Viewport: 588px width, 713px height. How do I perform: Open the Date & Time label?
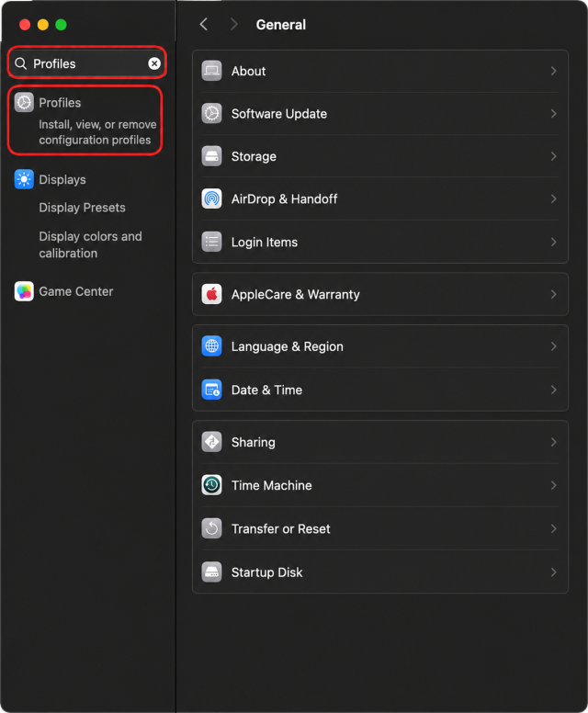[267, 390]
